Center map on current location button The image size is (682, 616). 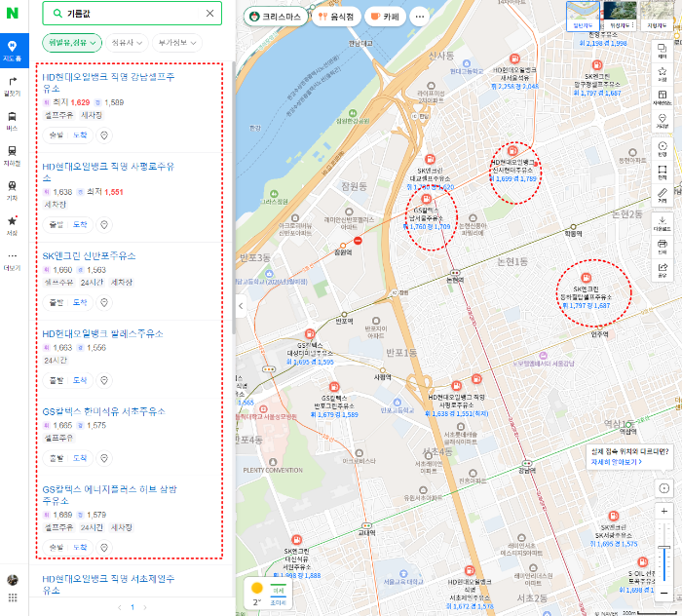(664, 488)
